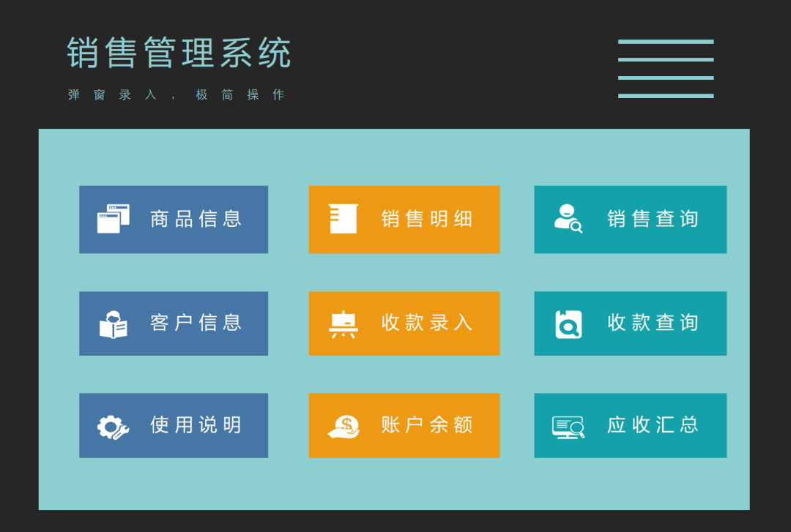791x532 pixels.
Task: Open the 商品信息 text button
Action: pyautogui.click(x=196, y=219)
